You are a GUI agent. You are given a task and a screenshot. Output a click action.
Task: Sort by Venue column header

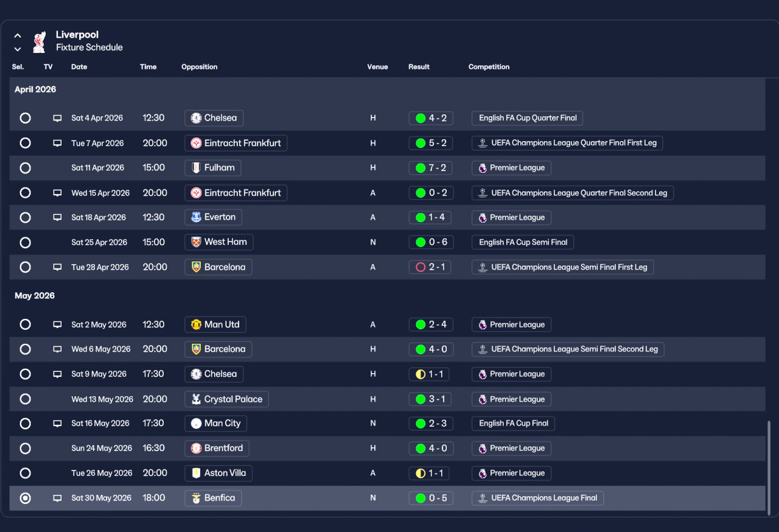pos(377,67)
